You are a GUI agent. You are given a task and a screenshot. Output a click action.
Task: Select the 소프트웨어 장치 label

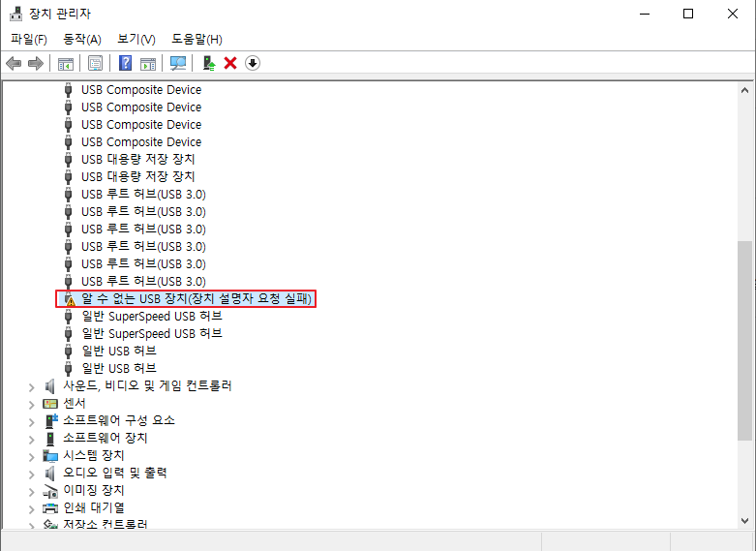106,438
